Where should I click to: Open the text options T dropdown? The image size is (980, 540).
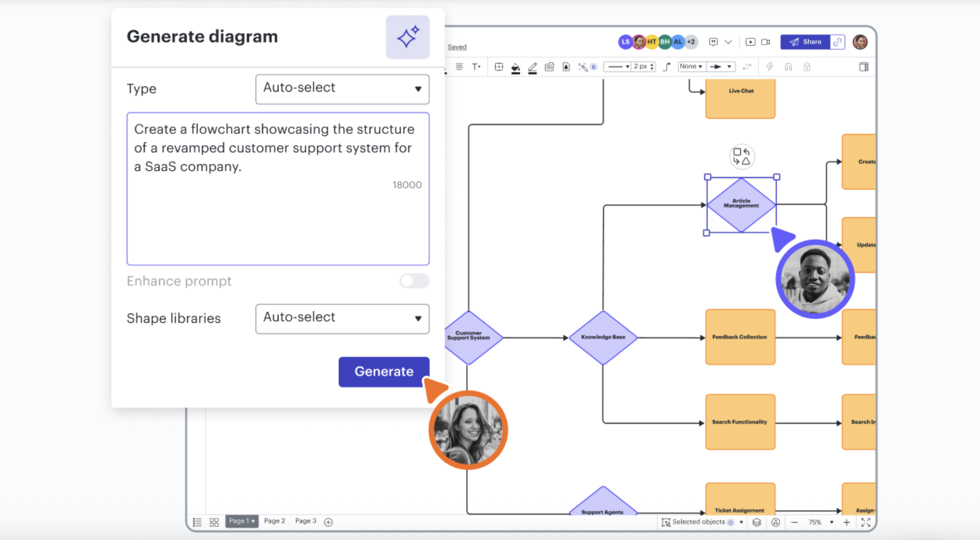pyautogui.click(x=476, y=67)
